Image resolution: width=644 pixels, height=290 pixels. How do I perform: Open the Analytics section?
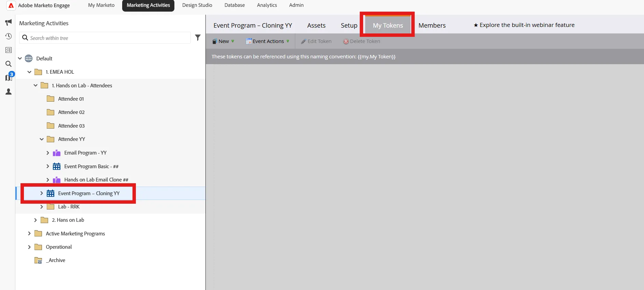pyautogui.click(x=267, y=5)
